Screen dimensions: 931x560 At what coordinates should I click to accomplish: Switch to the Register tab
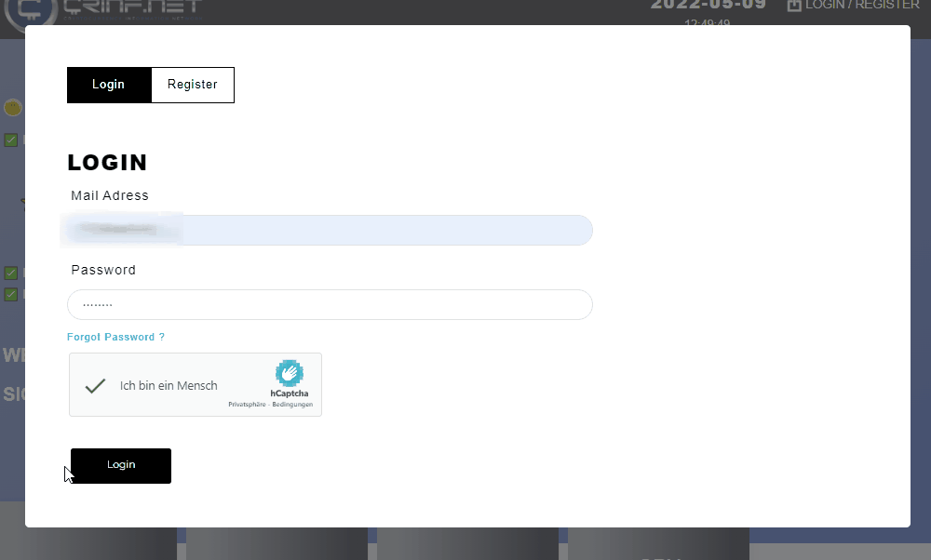193,85
